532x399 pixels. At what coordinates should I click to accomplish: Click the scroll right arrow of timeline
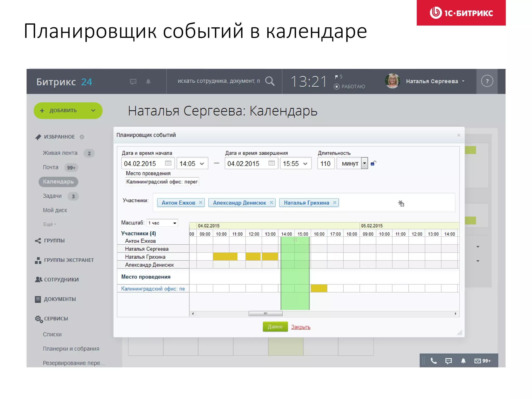(456, 314)
